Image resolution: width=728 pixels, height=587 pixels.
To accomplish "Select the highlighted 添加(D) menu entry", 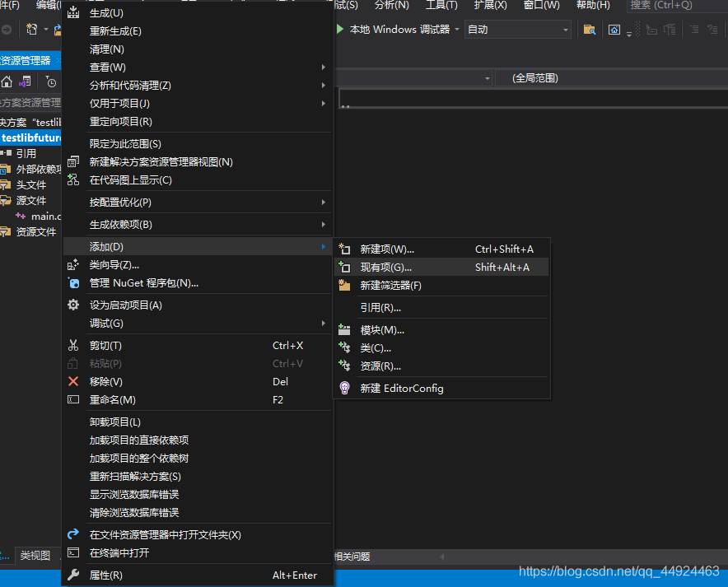I will [198, 246].
